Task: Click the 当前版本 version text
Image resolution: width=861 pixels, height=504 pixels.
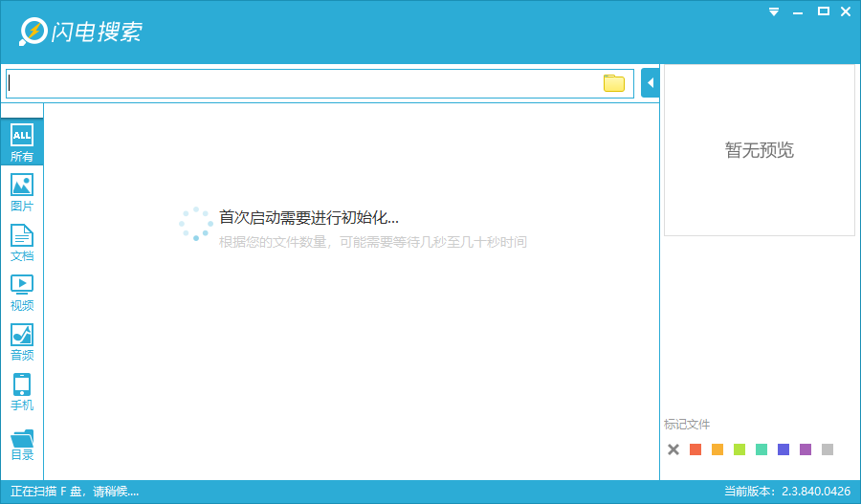Action: pos(787,492)
